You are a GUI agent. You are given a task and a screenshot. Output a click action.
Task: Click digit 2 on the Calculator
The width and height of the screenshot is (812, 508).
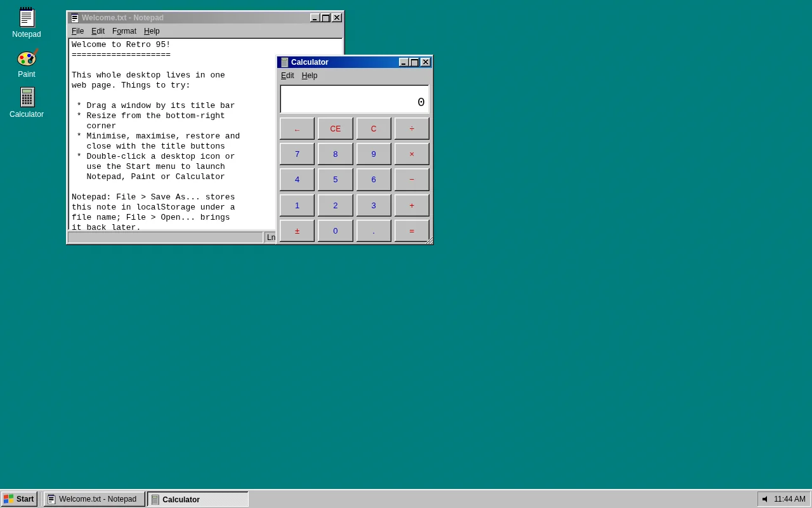(336, 206)
